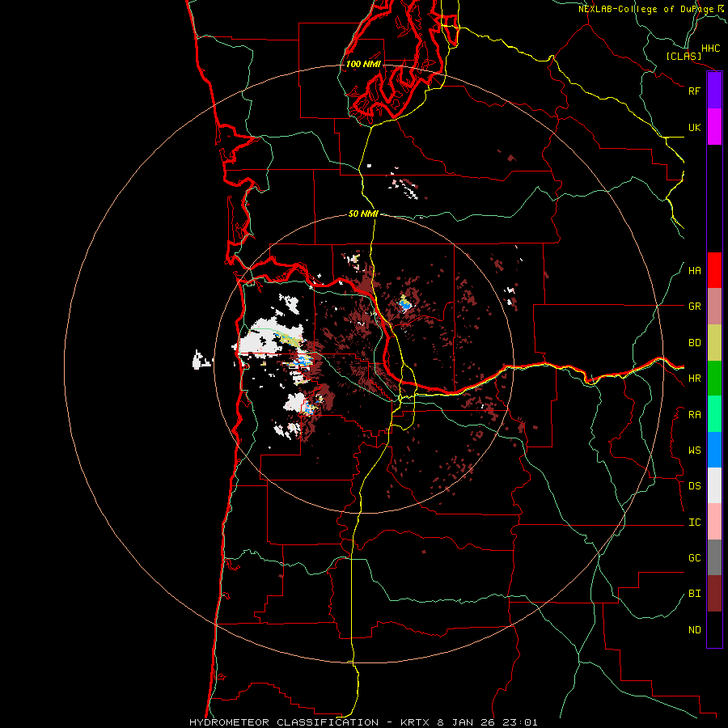Click the gray GC legend color swatch
Viewport: 728px width, 728px height.
coord(714,557)
